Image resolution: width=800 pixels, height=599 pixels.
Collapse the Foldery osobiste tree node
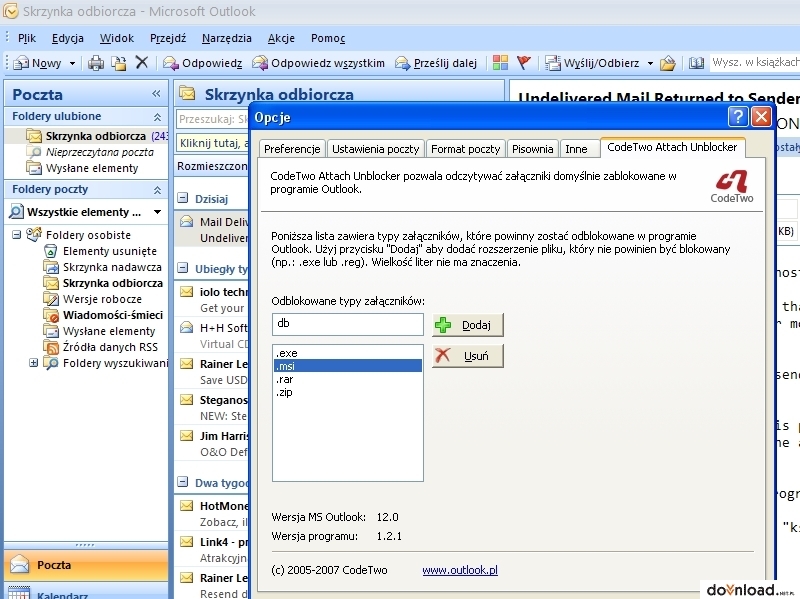point(16,235)
